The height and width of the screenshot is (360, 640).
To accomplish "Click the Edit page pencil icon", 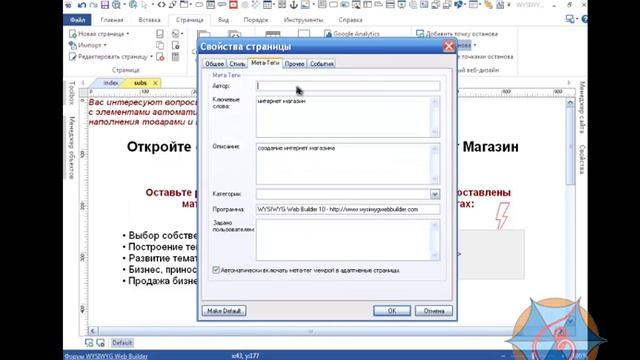I will (73, 57).
